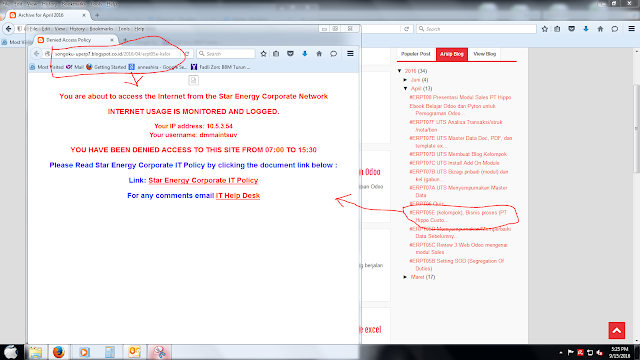Open bookmarks list icon in front window
The width and height of the screenshot is (640, 360).
[276, 53]
